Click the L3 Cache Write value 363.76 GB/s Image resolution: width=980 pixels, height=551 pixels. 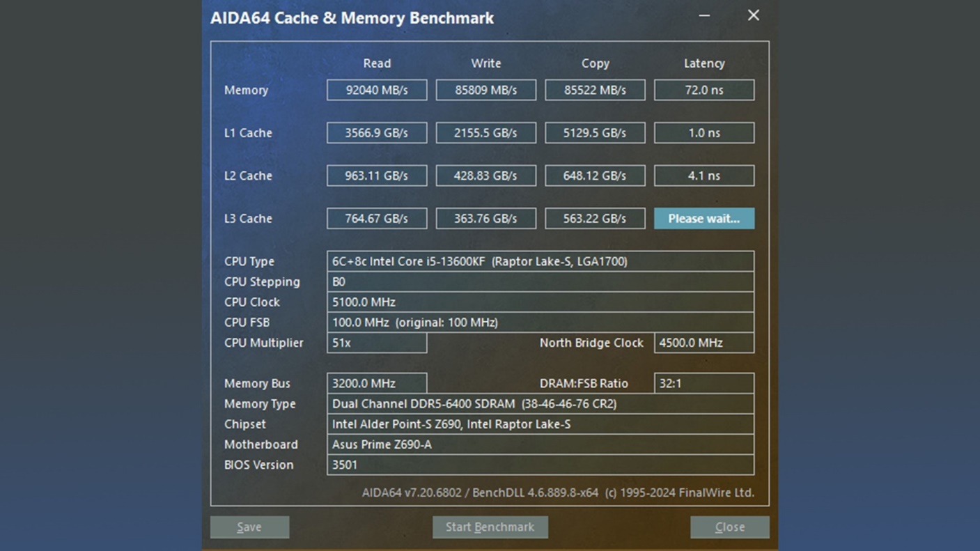(486, 219)
